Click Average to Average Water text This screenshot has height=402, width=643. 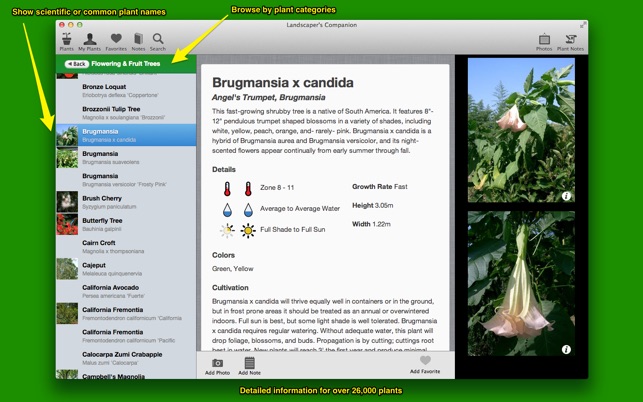click(300, 208)
